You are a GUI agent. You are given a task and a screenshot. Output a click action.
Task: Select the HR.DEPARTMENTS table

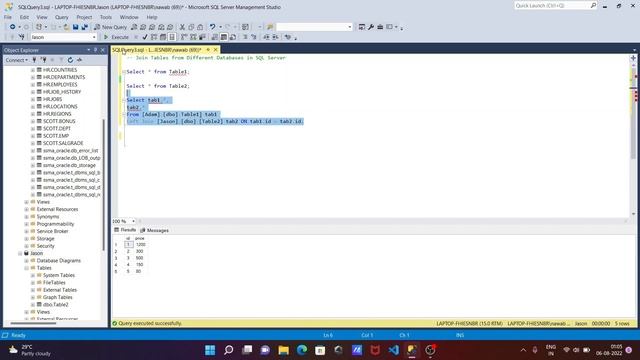click(x=64, y=77)
